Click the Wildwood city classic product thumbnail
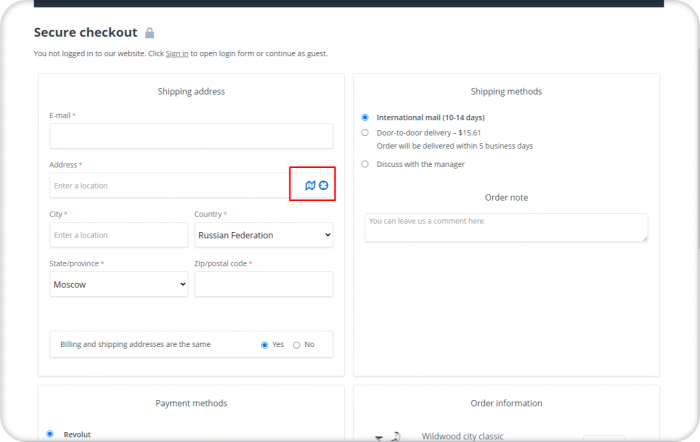This screenshot has width=700, height=442. point(388,436)
